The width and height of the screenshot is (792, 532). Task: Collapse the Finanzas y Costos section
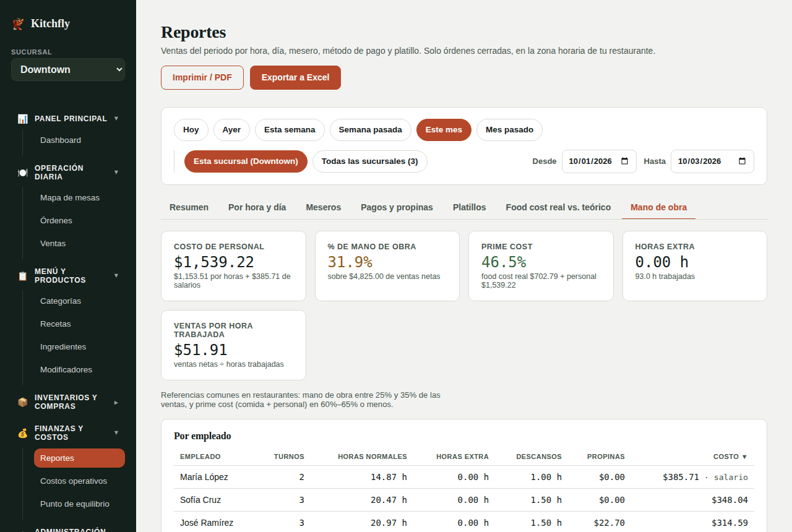[x=116, y=432]
